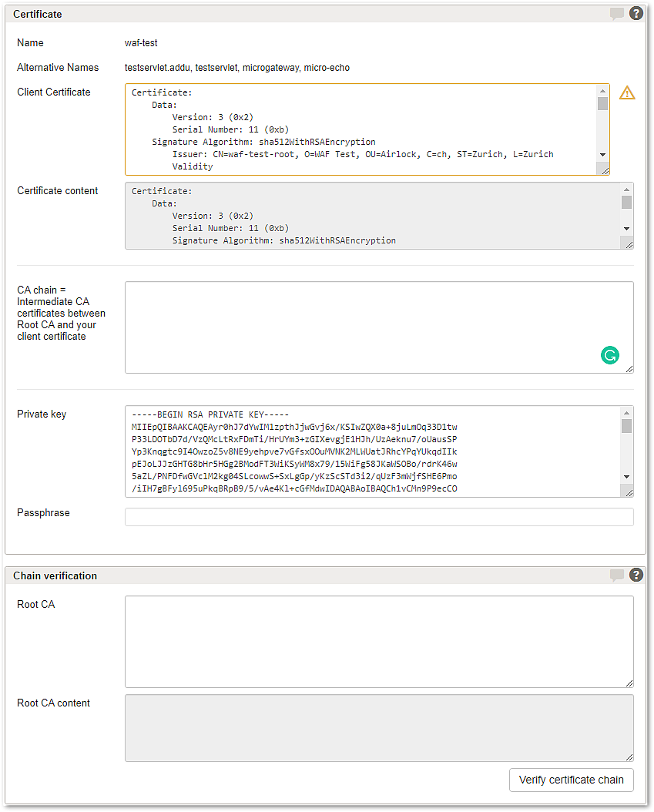
Task: Open comment bubble in Chain verification header
Action: 617,575
